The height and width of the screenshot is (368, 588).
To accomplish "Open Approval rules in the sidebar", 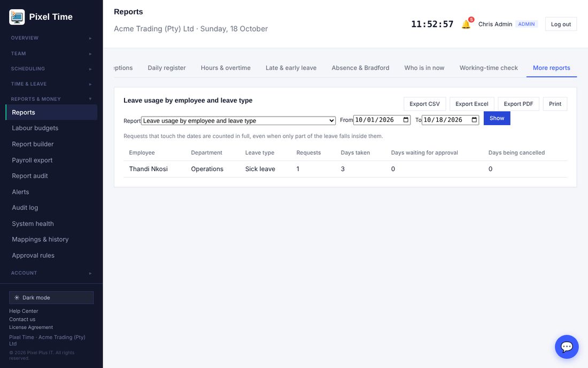I will (51, 256).
